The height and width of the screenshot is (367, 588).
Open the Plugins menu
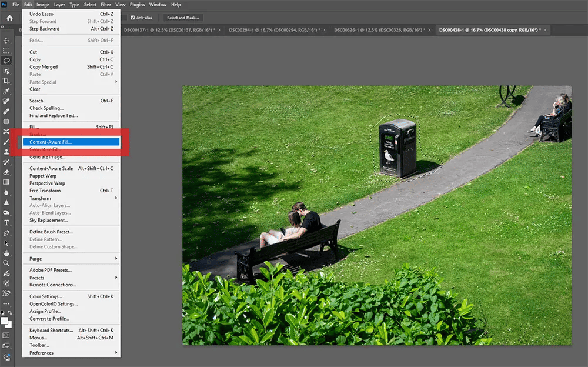[137, 5]
